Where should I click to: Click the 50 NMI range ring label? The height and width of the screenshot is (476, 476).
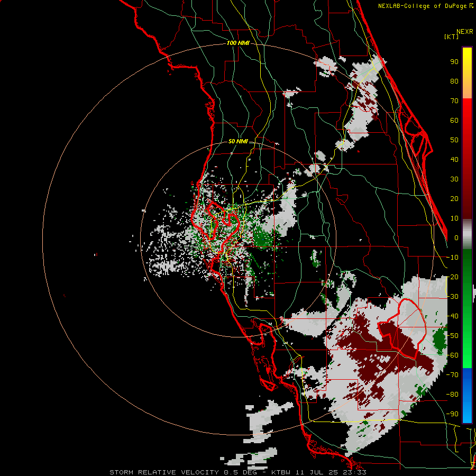pos(238,141)
